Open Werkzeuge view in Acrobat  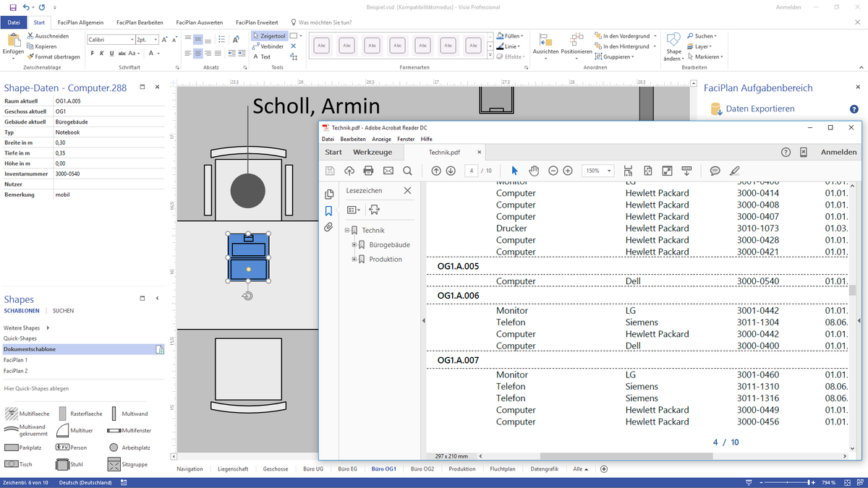click(373, 153)
